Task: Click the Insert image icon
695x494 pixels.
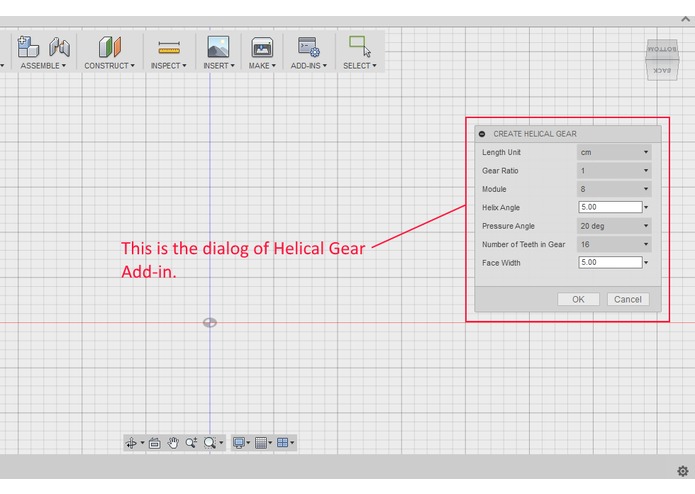Action: [x=218, y=47]
